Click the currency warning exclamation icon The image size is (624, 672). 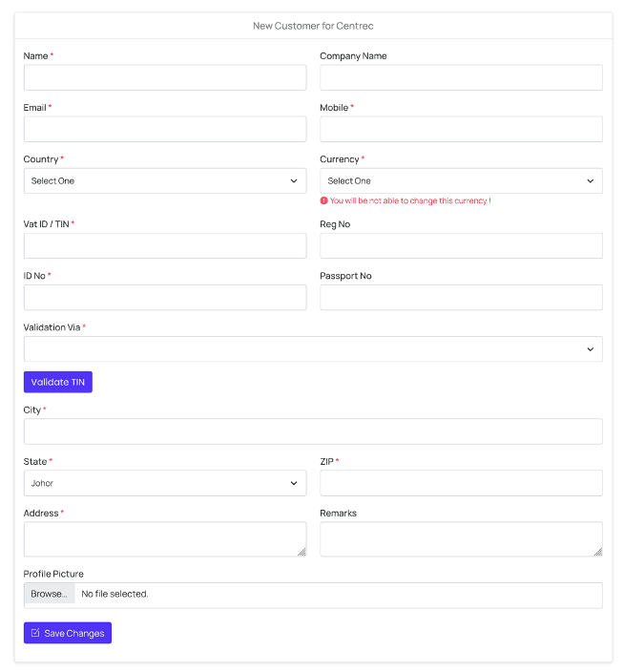tap(324, 201)
